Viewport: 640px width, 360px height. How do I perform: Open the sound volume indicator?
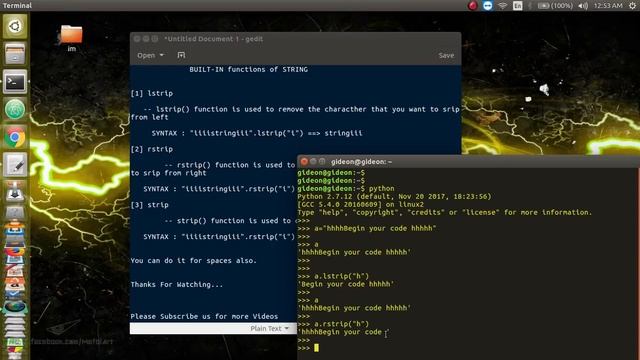coord(583,6)
